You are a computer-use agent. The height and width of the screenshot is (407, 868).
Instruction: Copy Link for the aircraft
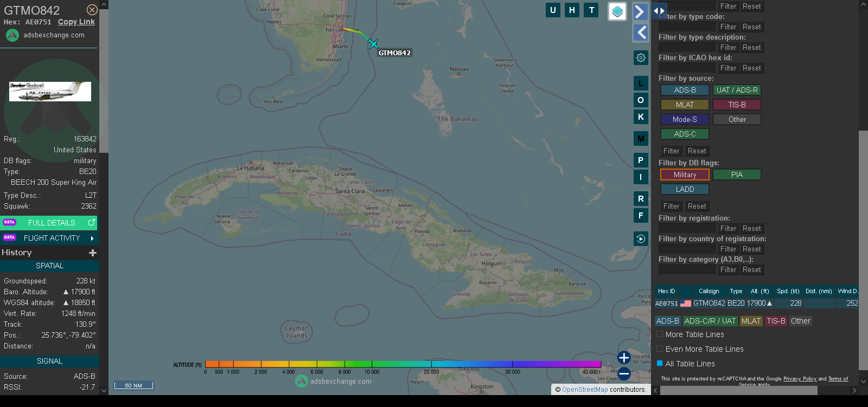tap(76, 22)
